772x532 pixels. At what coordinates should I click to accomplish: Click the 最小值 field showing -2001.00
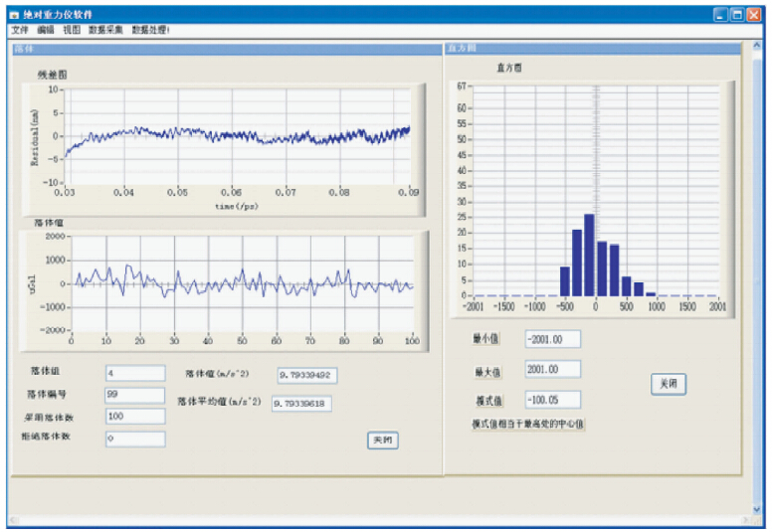pos(551,339)
